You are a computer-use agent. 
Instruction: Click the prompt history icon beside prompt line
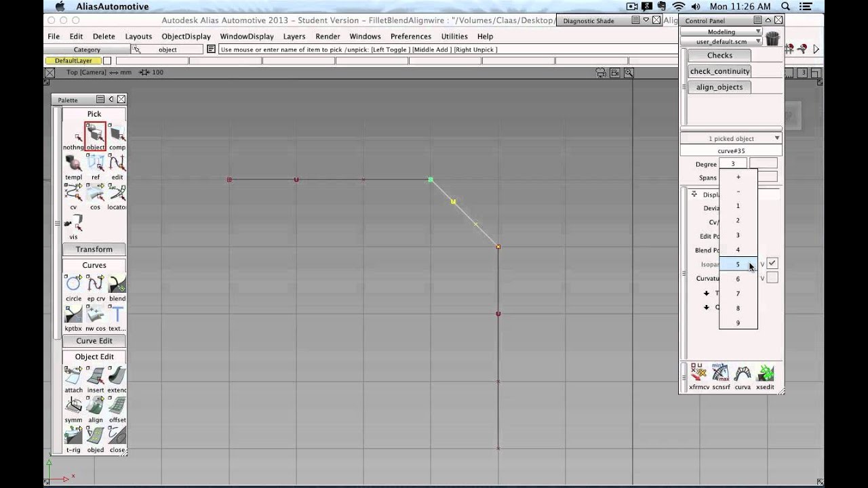(x=212, y=49)
